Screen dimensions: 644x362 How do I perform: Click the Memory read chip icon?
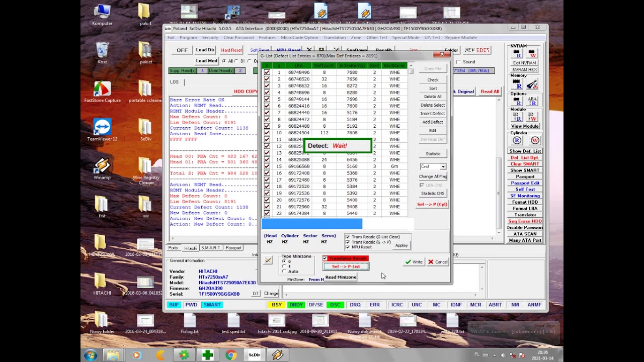tap(518, 83)
